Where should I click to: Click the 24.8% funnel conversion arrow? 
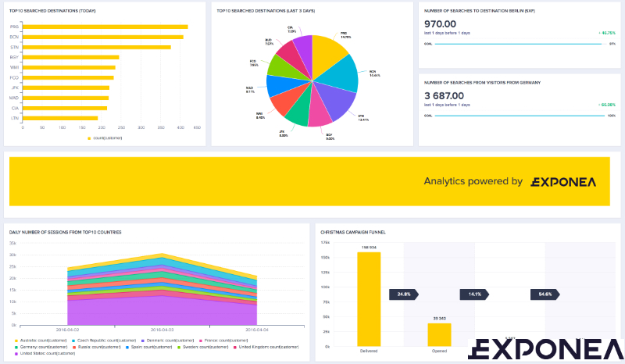(404, 294)
